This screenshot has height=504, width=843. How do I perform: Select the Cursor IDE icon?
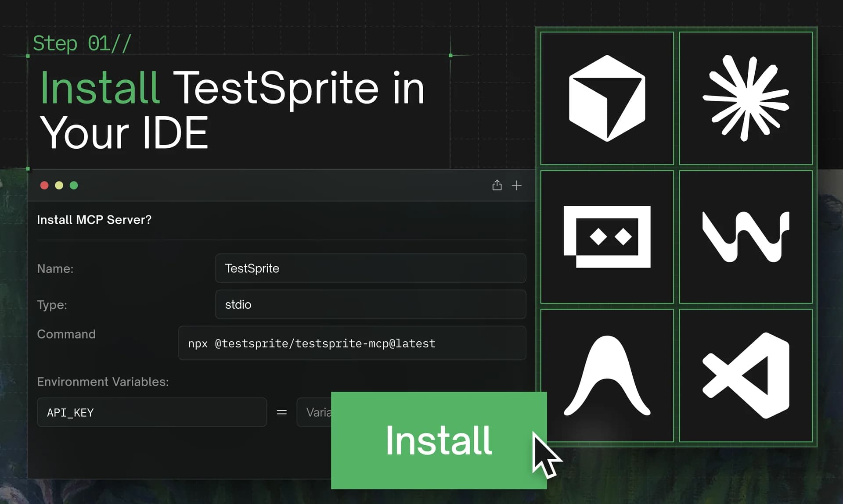[607, 97]
